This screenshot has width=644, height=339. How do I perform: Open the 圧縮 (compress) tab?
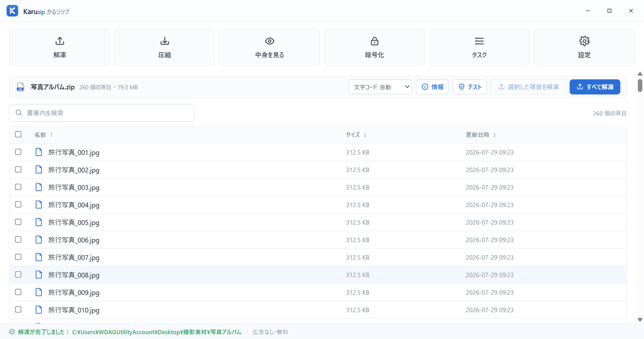(165, 47)
